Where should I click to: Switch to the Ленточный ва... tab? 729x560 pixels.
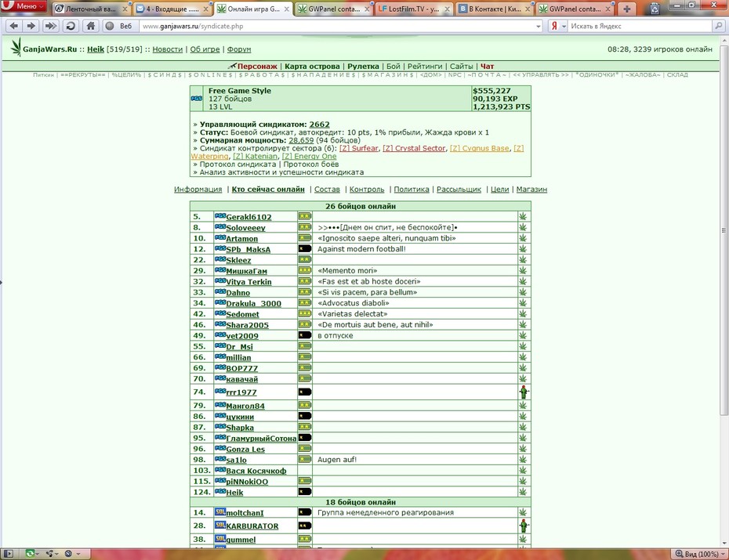(91, 9)
